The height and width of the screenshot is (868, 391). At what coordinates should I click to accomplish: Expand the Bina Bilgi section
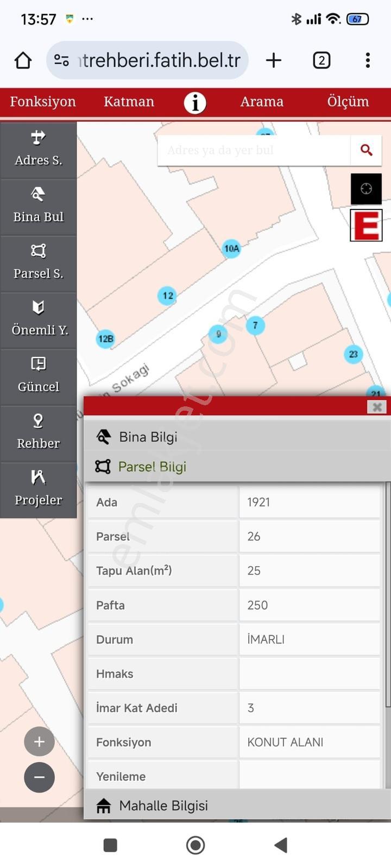pos(237,437)
